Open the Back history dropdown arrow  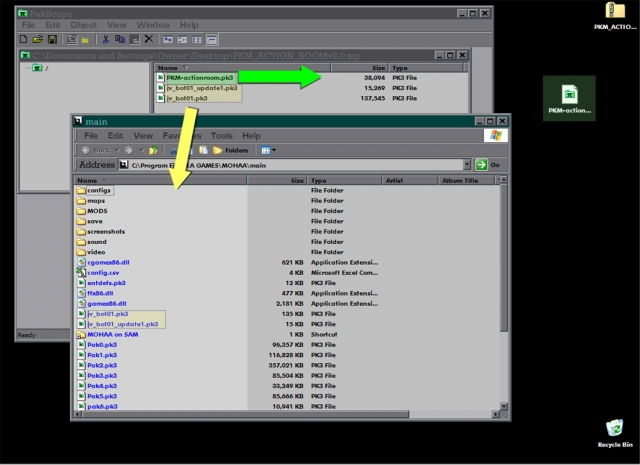tap(117, 150)
